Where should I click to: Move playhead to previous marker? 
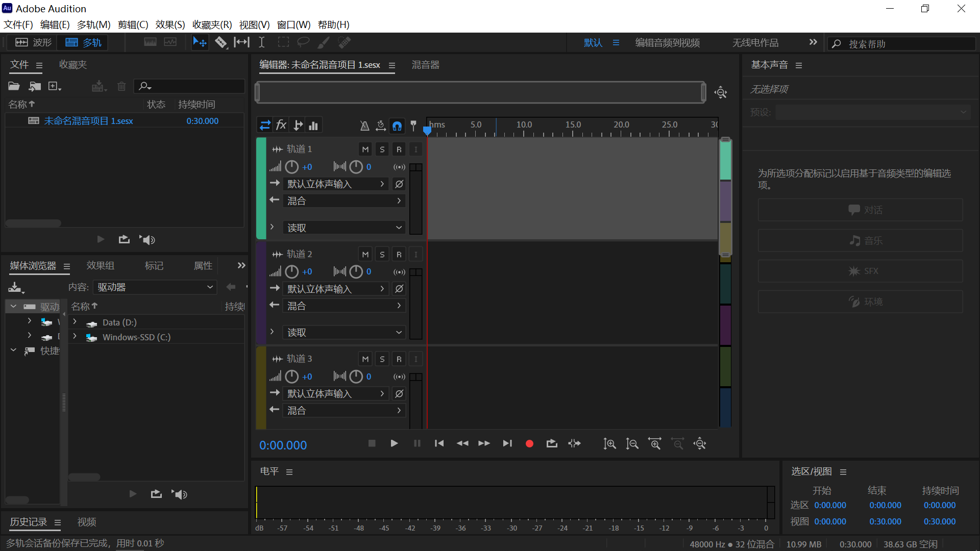[439, 444]
